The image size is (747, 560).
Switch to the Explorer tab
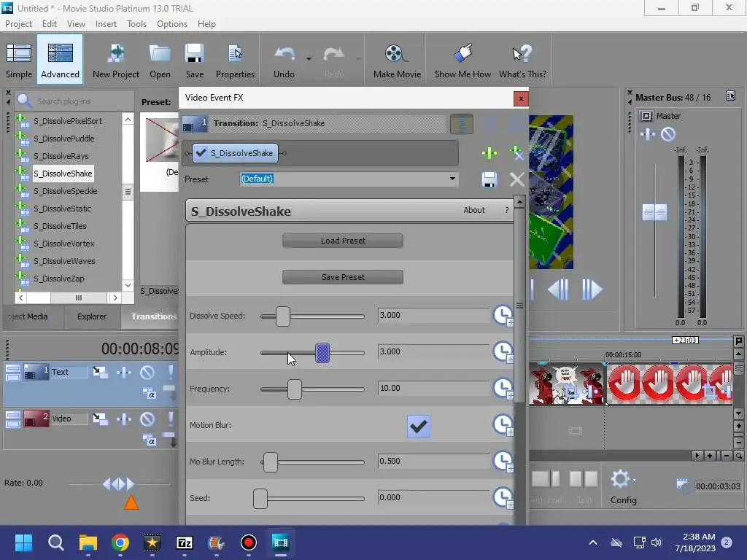[x=92, y=316]
